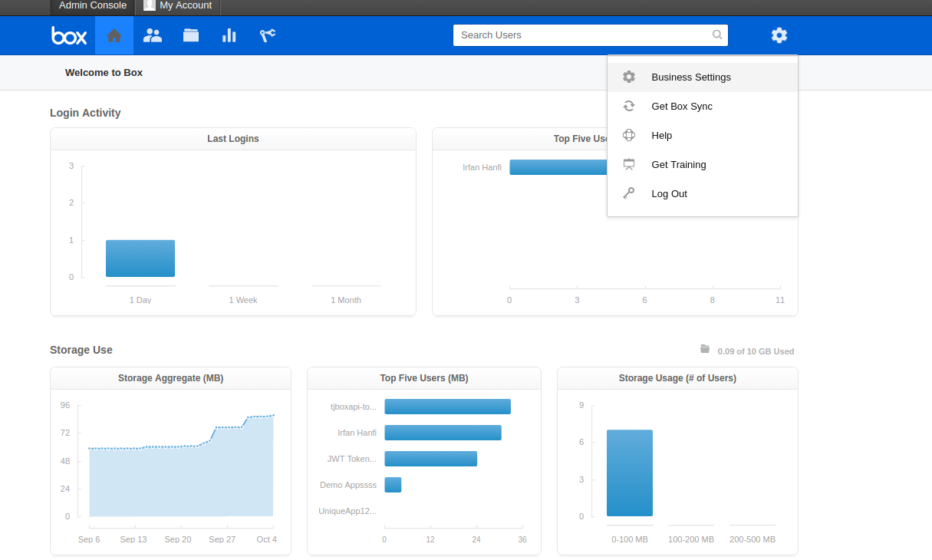Click the 1 Day logins bar

coord(140,259)
